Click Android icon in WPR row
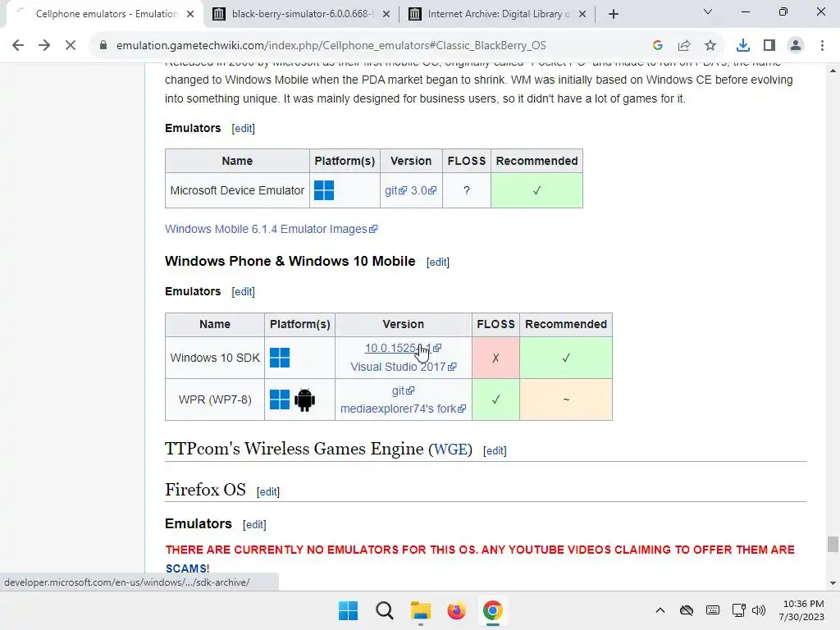Screen dimensions: 840x630 pos(305,399)
